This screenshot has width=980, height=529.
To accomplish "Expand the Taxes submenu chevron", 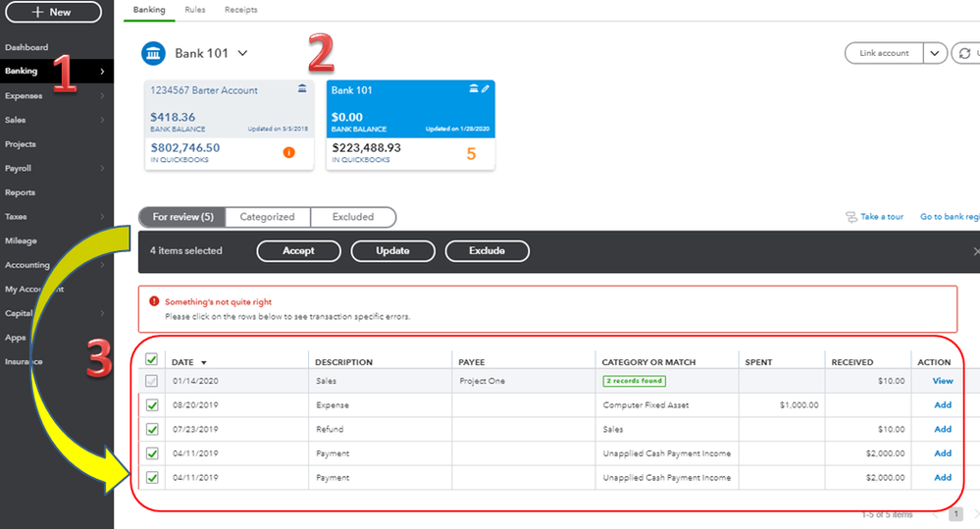I will [102, 217].
